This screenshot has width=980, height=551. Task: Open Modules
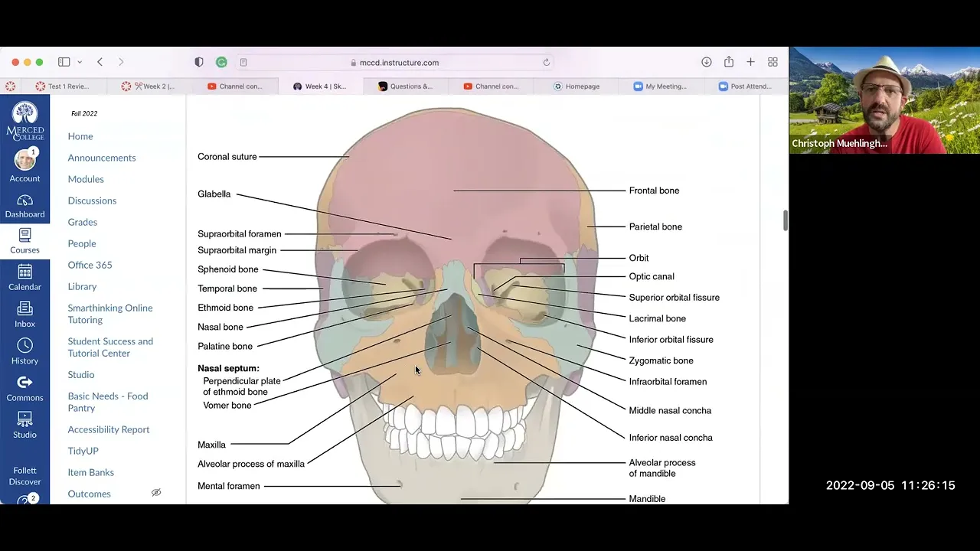86,179
